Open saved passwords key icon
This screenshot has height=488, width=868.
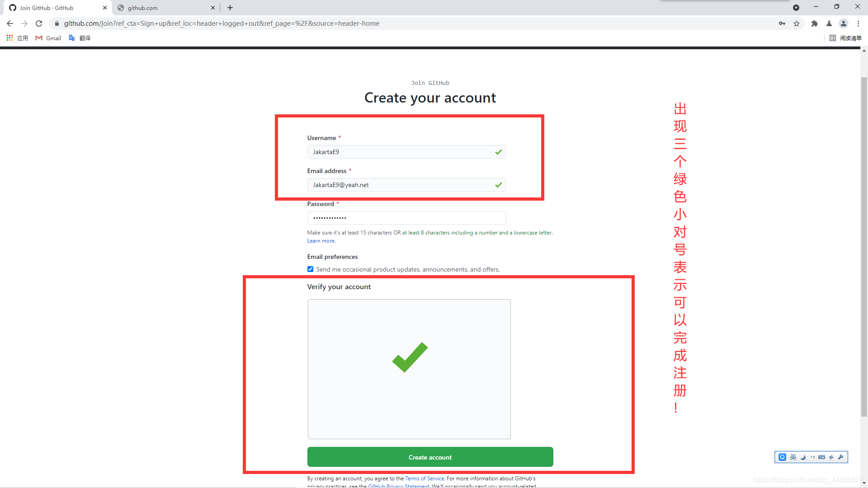[782, 23]
